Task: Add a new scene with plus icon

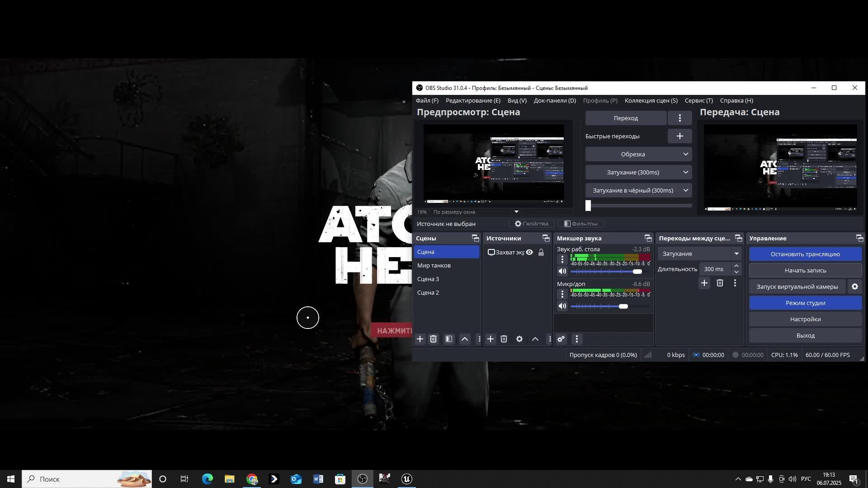Action: click(420, 339)
